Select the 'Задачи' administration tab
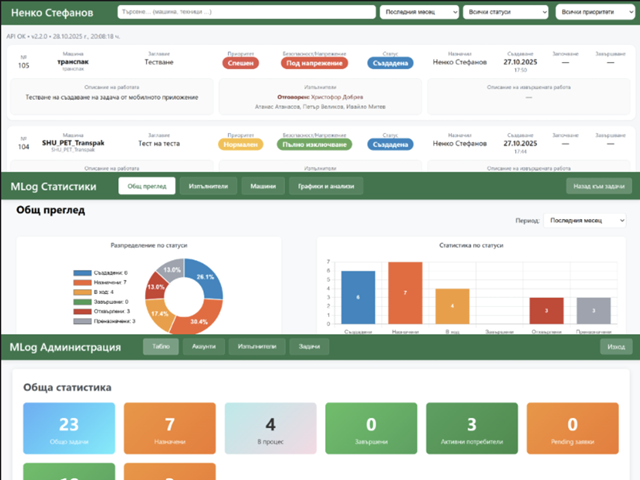Screen dimensions: 640x480 (x=309, y=347)
